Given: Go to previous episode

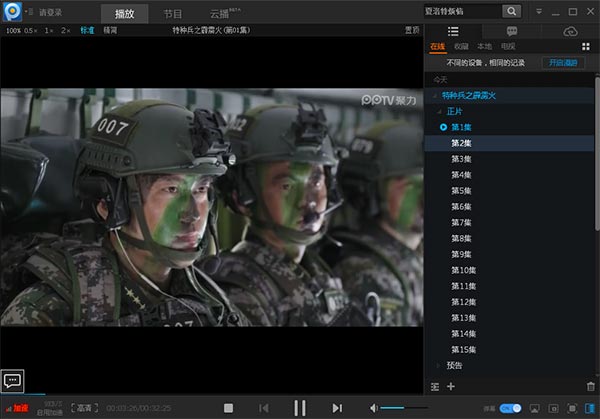Looking at the screenshot, I should (264, 408).
